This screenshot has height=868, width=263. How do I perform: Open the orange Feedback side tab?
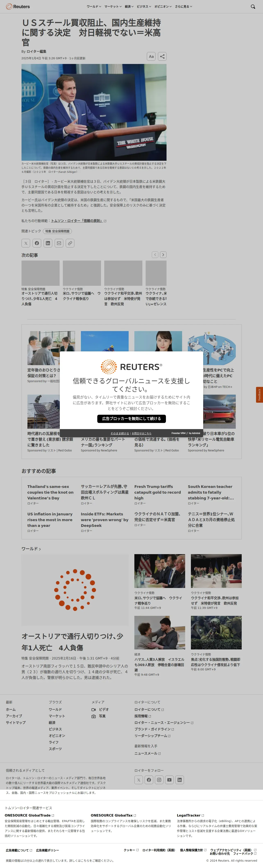tap(259, 395)
